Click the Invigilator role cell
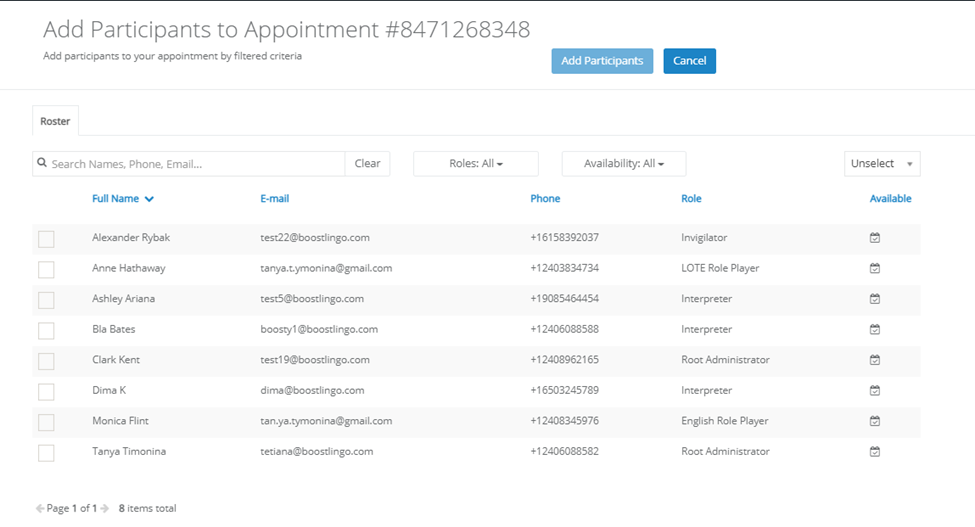975x527 pixels. coord(704,237)
